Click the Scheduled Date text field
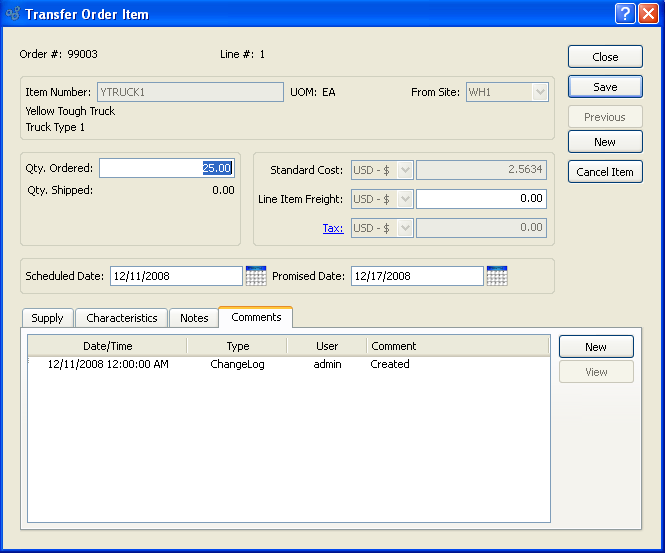The image size is (665, 553). click(x=175, y=276)
